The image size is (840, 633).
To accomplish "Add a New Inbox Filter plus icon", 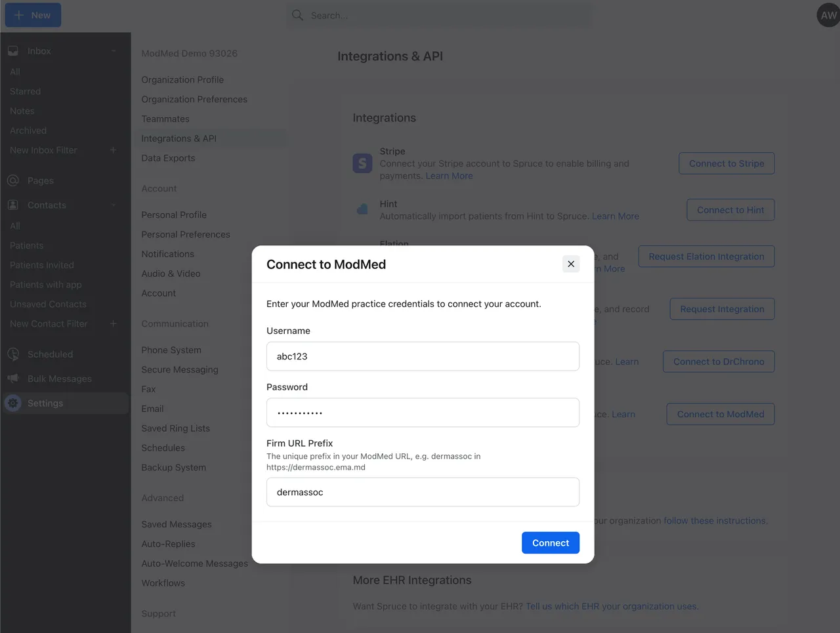I will tap(113, 150).
